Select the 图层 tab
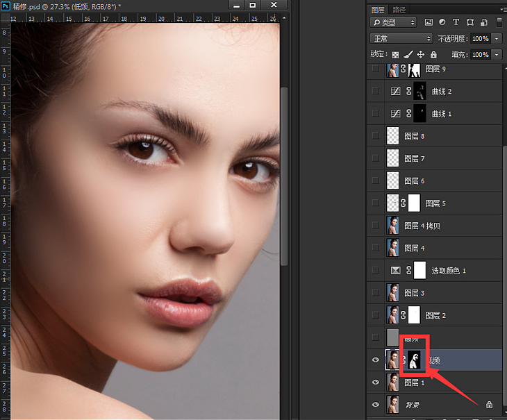 (378, 10)
